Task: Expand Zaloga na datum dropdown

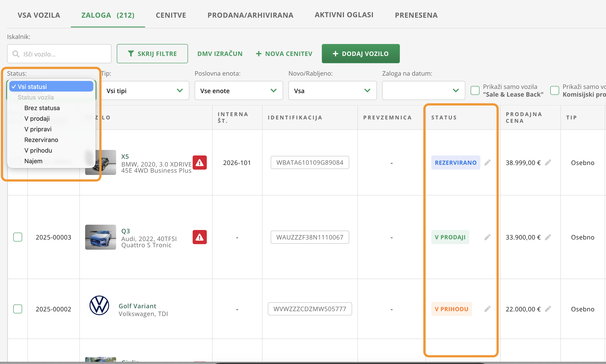Action: click(x=423, y=91)
